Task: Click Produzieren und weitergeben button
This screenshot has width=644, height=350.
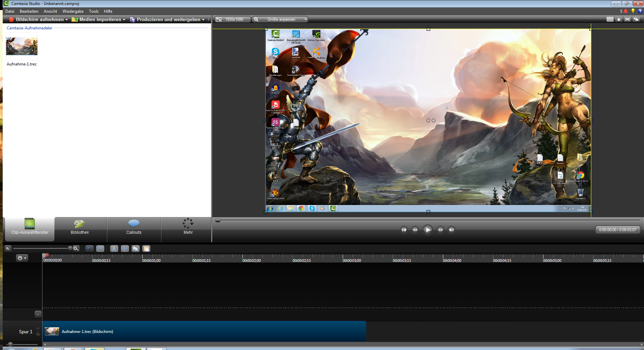Action: point(165,19)
